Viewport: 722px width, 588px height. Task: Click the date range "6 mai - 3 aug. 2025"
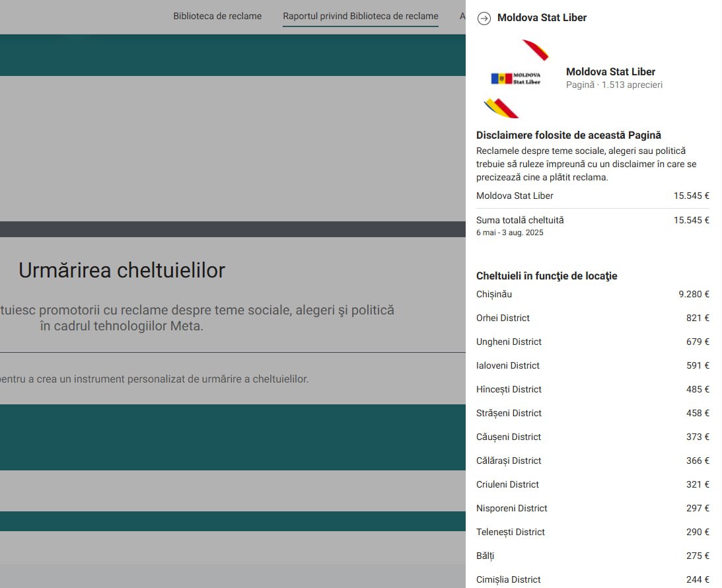point(510,233)
